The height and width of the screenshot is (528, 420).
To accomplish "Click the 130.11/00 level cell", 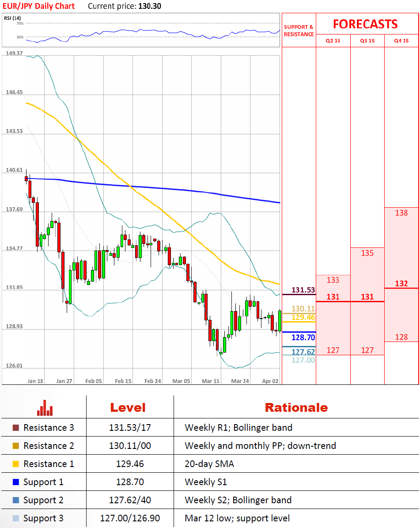I will pos(130,446).
